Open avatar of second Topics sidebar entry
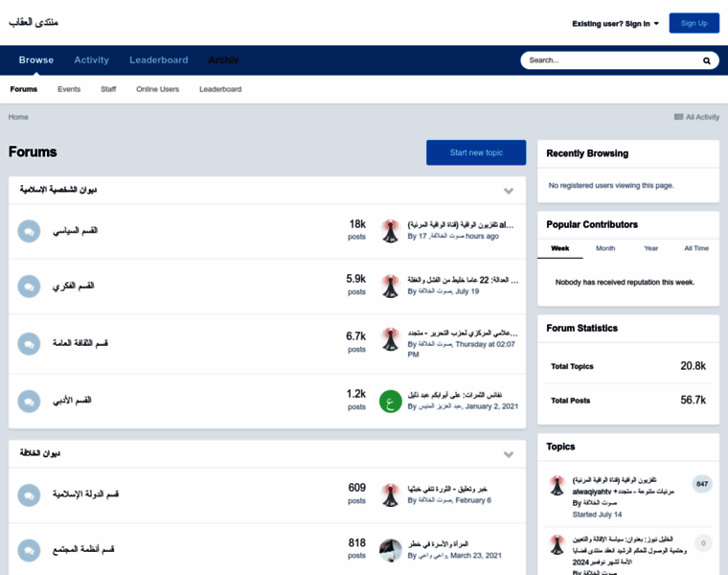 coord(557,544)
